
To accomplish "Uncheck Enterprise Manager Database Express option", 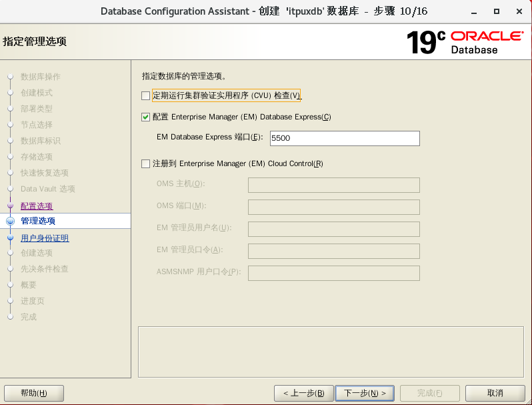I will tap(145, 117).
